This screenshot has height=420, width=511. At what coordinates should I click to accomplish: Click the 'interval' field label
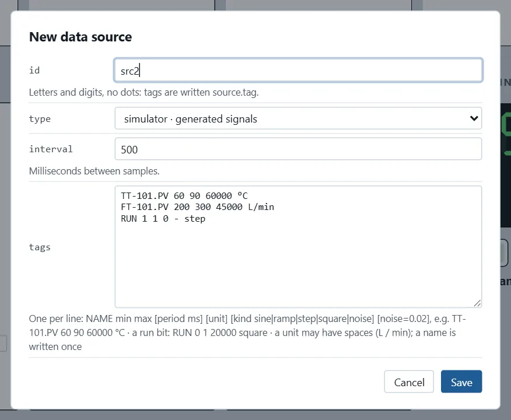pos(51,149)
